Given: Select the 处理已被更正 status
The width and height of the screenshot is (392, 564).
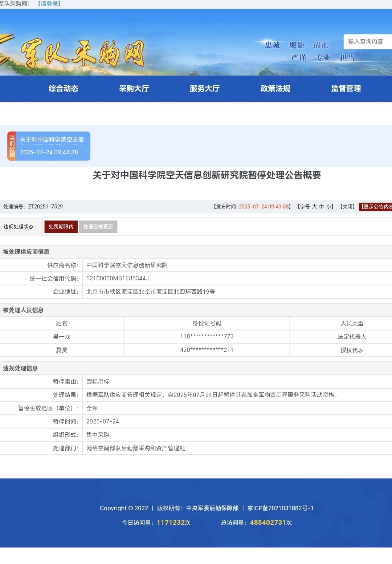Looking at the screenshot, I should [98, 227].
